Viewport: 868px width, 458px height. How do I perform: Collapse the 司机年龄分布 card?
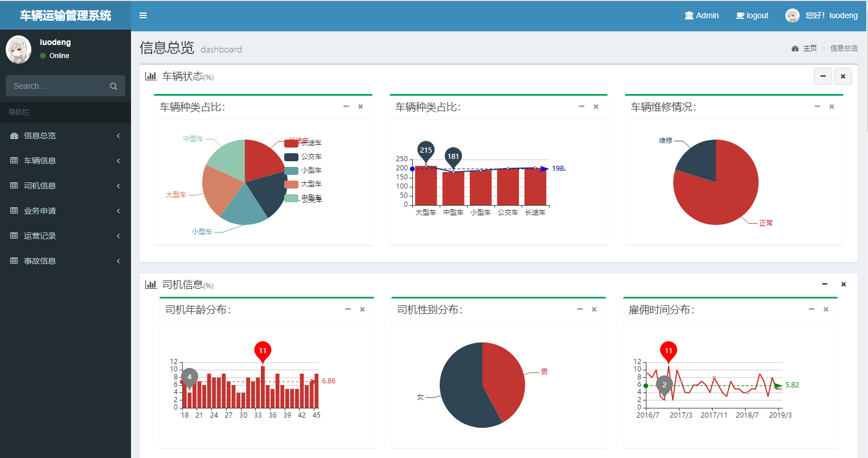348,309
